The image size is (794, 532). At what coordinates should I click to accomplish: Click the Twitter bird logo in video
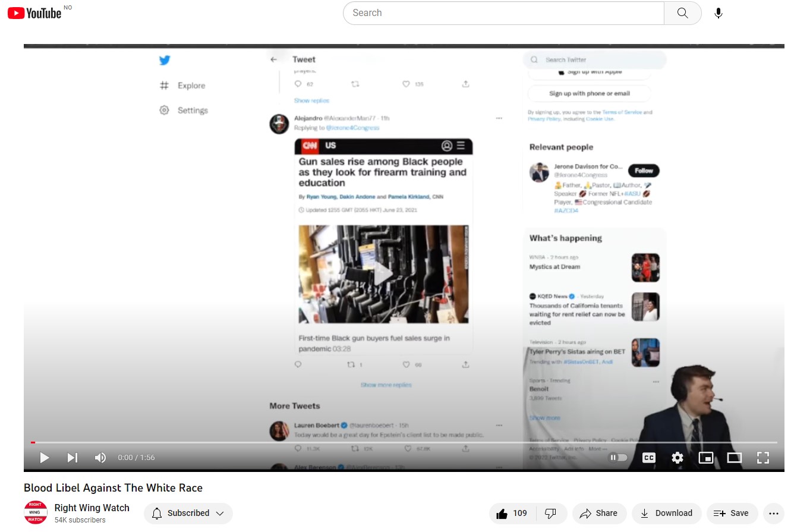(165, 60)
